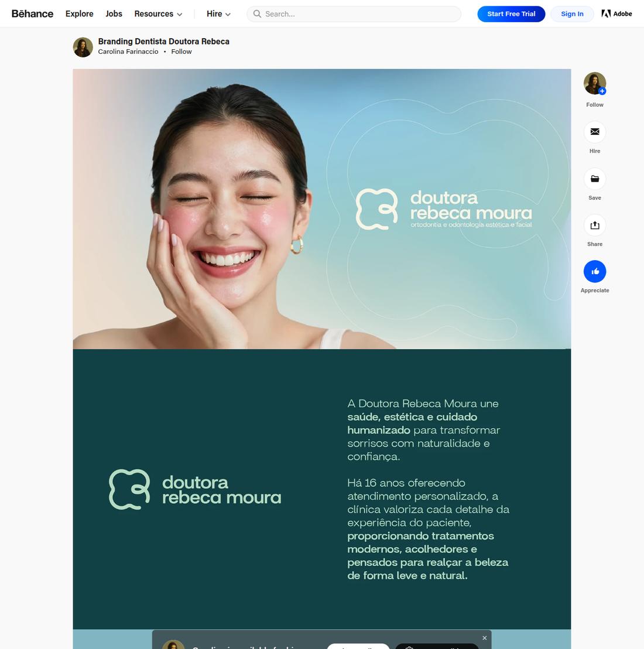Click Follow link next to author name
This screenshot has height=649, width=644.
tap(181, 52)
